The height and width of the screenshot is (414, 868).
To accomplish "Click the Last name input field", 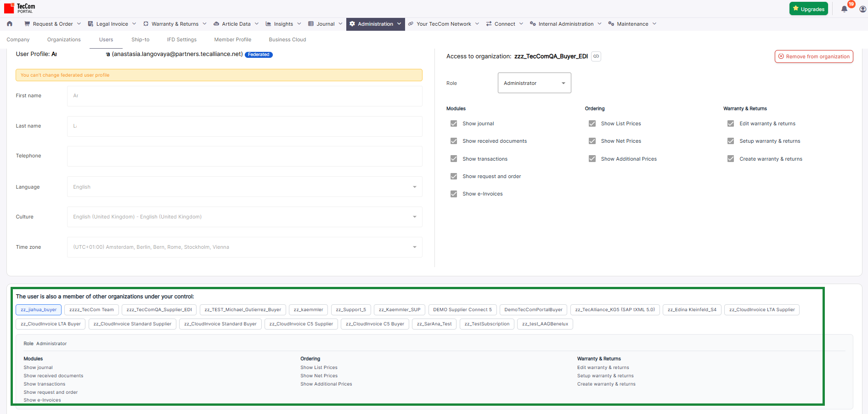I will [x=245, y=126].
